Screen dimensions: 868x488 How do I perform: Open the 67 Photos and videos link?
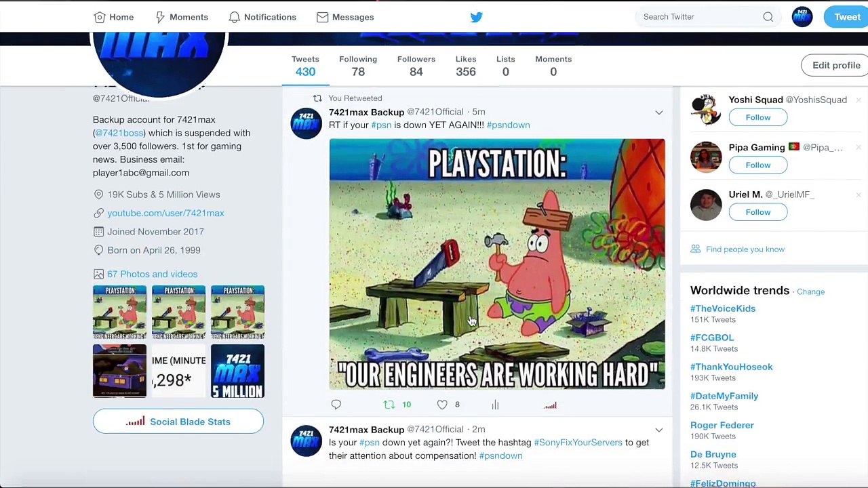tap(152, 274)
